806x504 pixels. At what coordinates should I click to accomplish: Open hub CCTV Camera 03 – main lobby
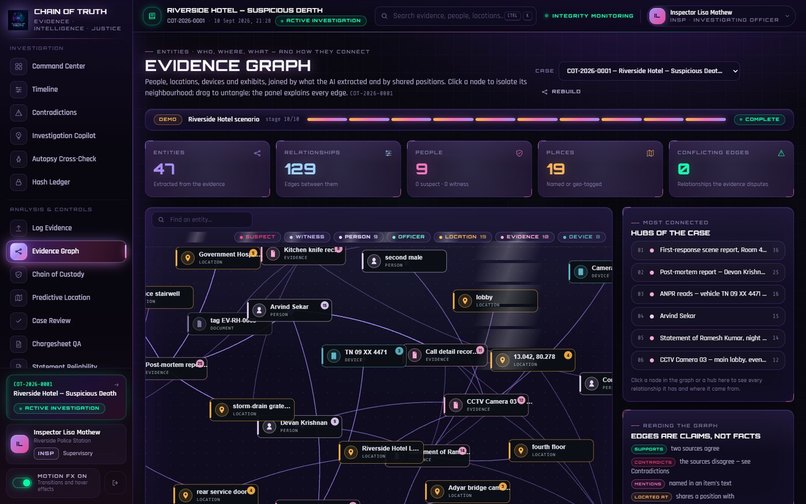pyautogui.click(x=708, y=360)
